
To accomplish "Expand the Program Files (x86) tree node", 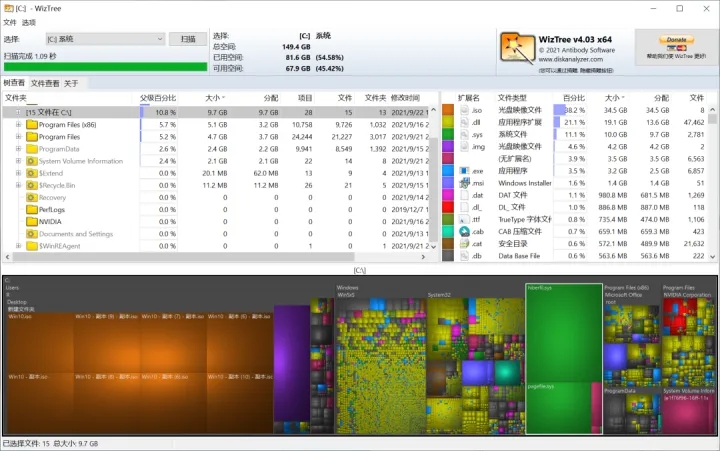I will 18,124.
